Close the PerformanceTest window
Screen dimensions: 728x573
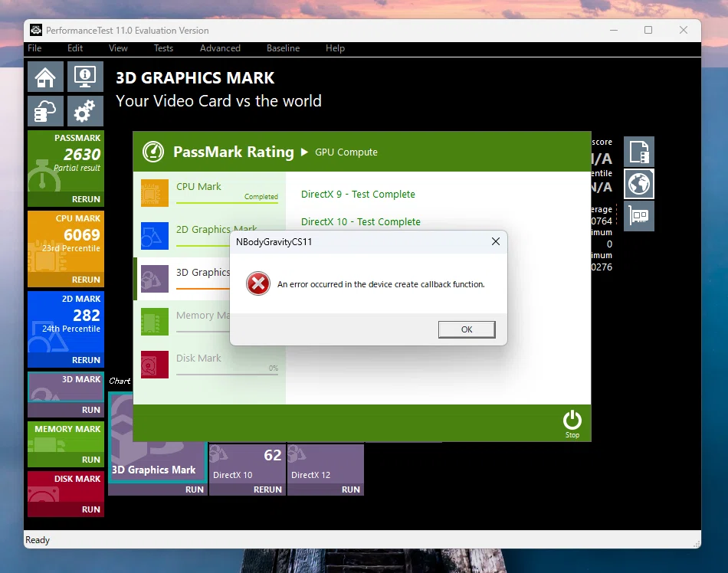click(x=684, y=30)
